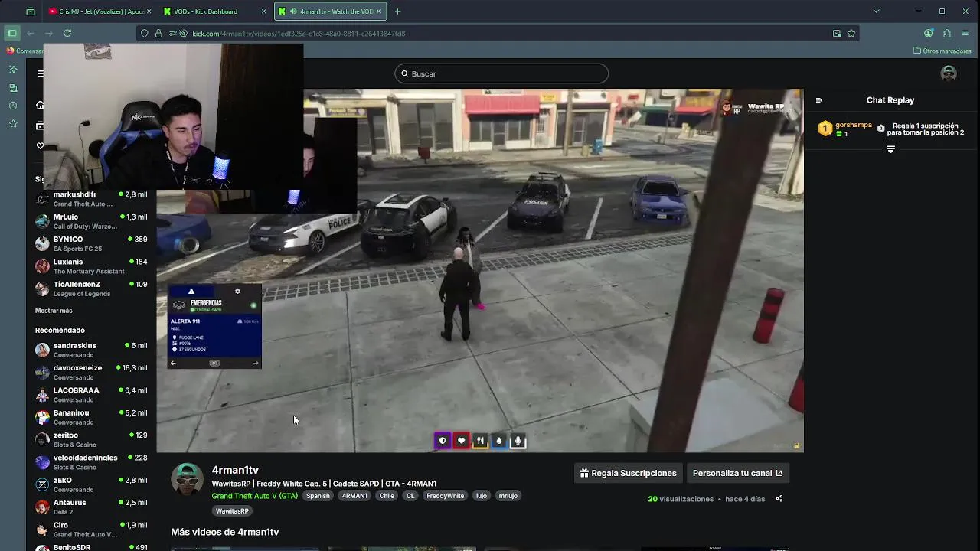Close the Cris MJ - Jet tab
This screenshot has height=551, width=980.
click(x=149, y=11)
